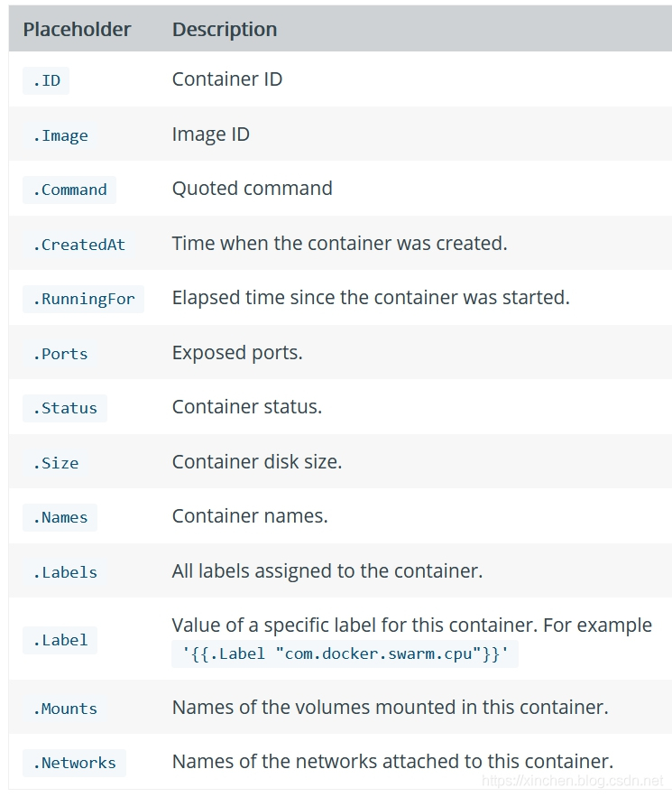Screen dimensions: 672x797
Task: Click the com.docker.swarm.cpu example code snippet
Action: (x=345, y=653)
